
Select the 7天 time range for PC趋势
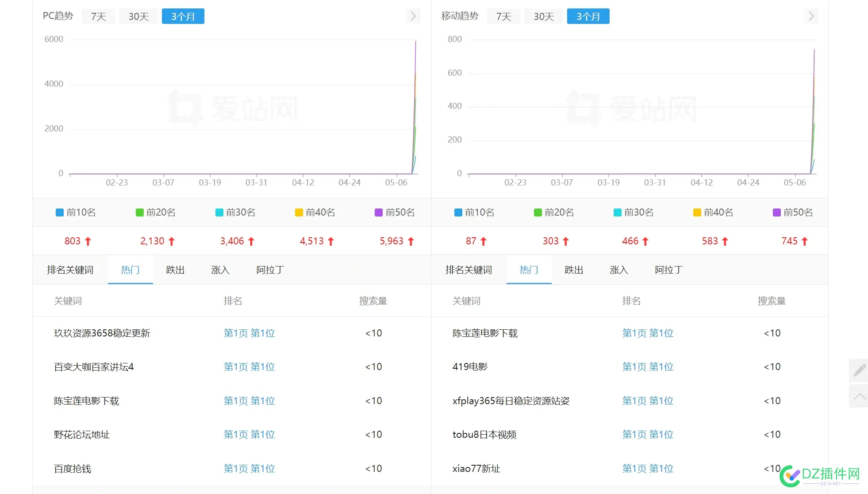point(98,16)
